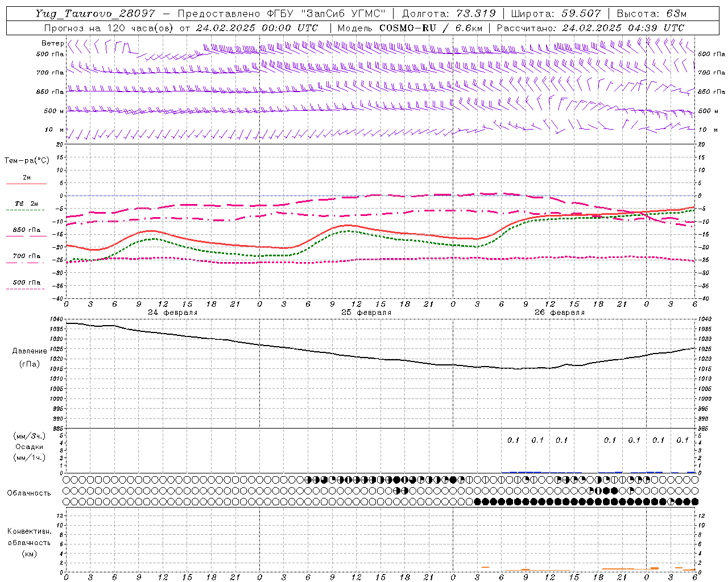Click the 500 м wind level label beside Ветер

pos(53,111)
